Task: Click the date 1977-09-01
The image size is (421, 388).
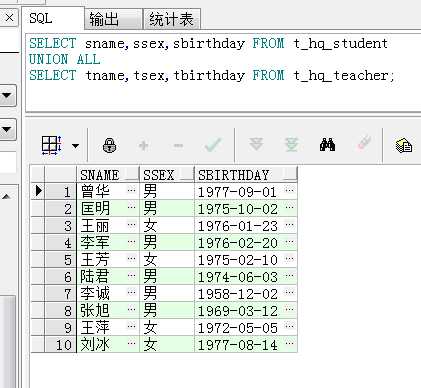Action: pos(237,192)
